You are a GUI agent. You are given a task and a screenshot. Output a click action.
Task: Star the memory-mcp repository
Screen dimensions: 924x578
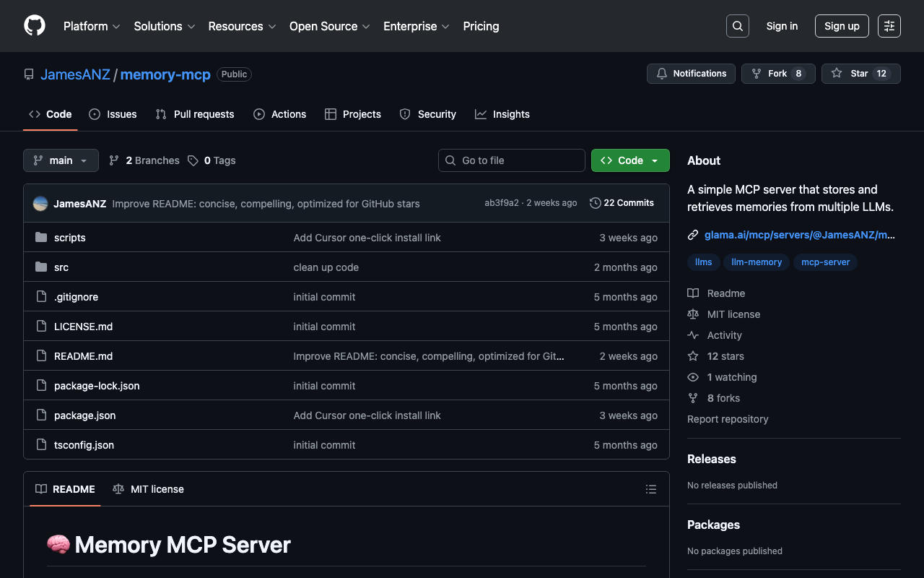[x=860, y=74]
